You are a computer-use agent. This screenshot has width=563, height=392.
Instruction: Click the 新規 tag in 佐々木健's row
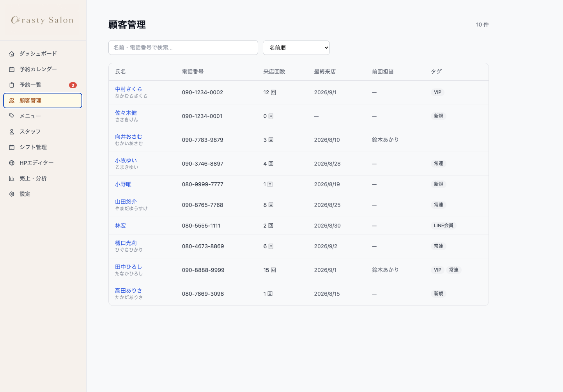[439, 116]
